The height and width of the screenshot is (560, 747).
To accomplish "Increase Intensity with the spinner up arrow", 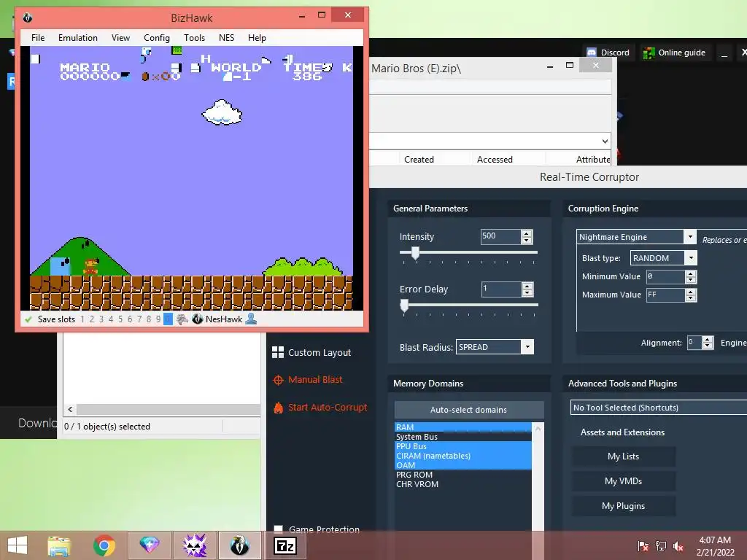I will [x=527, y=233].
